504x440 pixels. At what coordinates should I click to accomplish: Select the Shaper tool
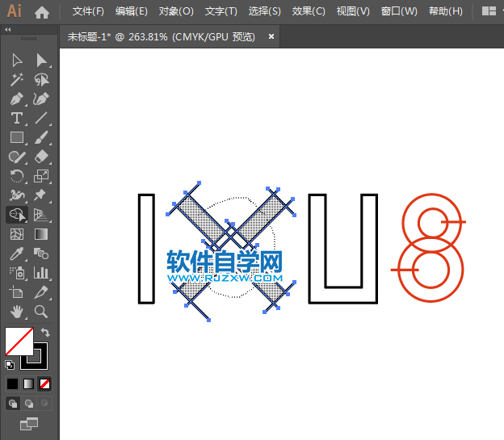click(17, 157)
